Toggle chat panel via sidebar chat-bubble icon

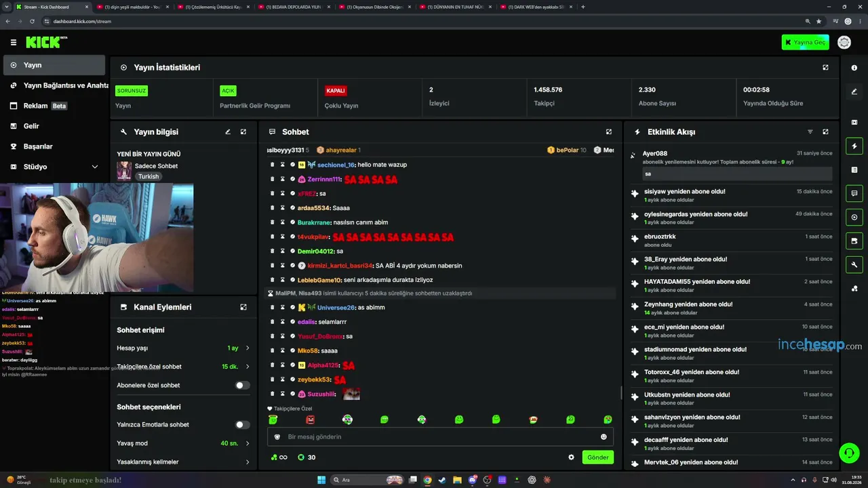pyautogui.click(x=854, y=193)
